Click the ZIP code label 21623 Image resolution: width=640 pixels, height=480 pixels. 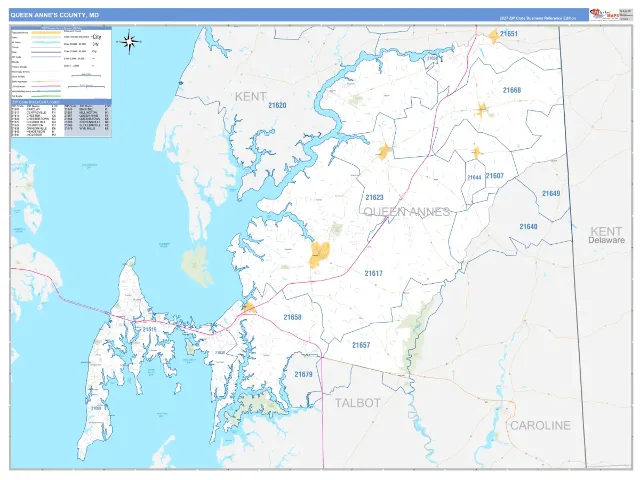pos(374,198)
